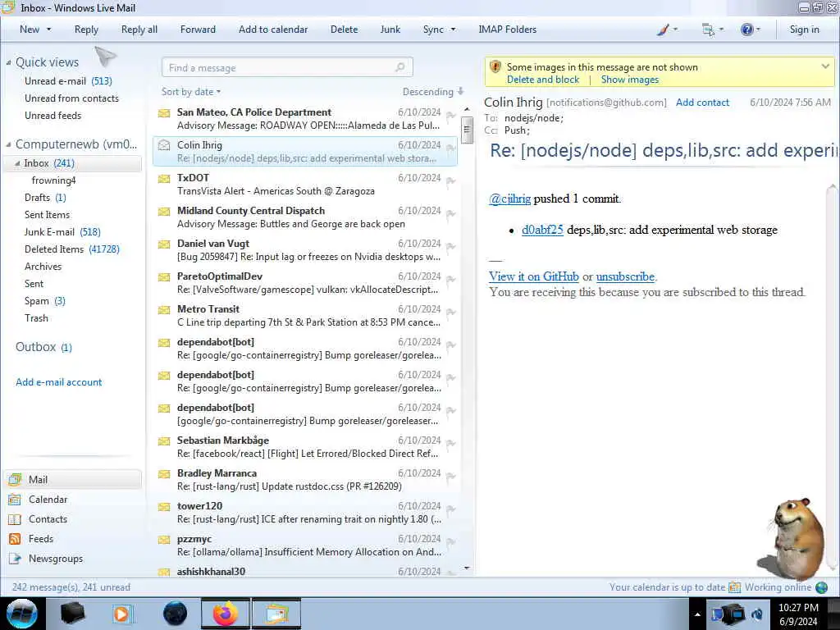
Task: Open the media player taskbar icon
Action: pyautogui.click(x=121, y=614)
